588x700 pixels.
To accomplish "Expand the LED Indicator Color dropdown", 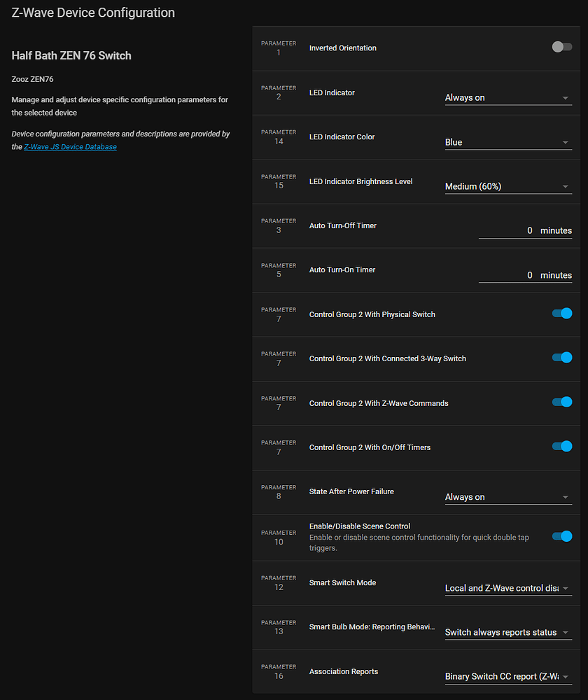I will click(x=507, y=142).
